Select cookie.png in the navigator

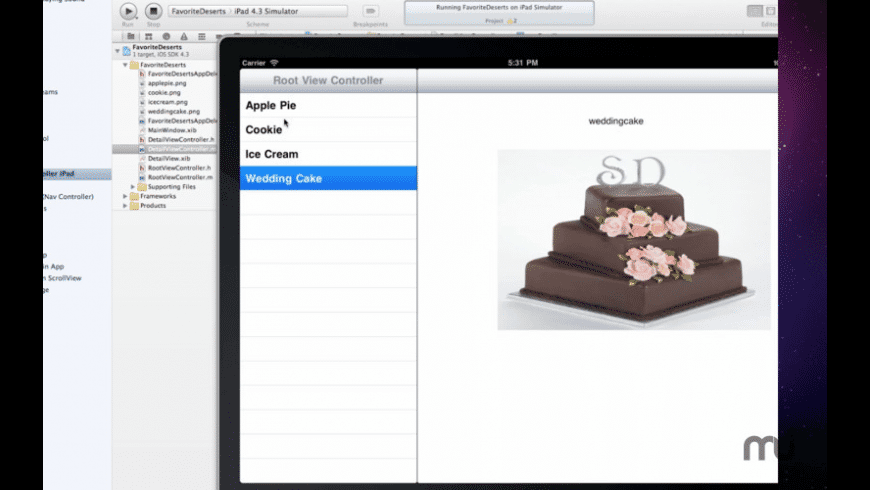click(164, 93)
